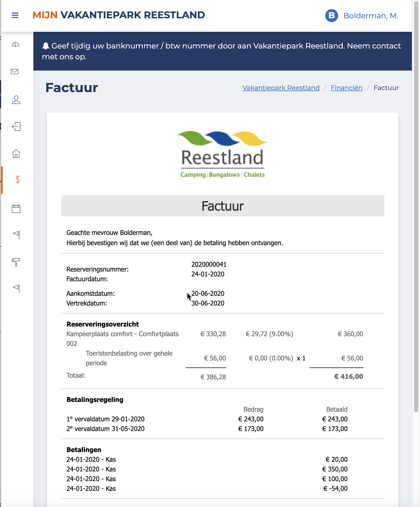The width and height of the screenshot is (420, 507).
Task: Click the € 100,00 payment amount
Action: point(335,479)
